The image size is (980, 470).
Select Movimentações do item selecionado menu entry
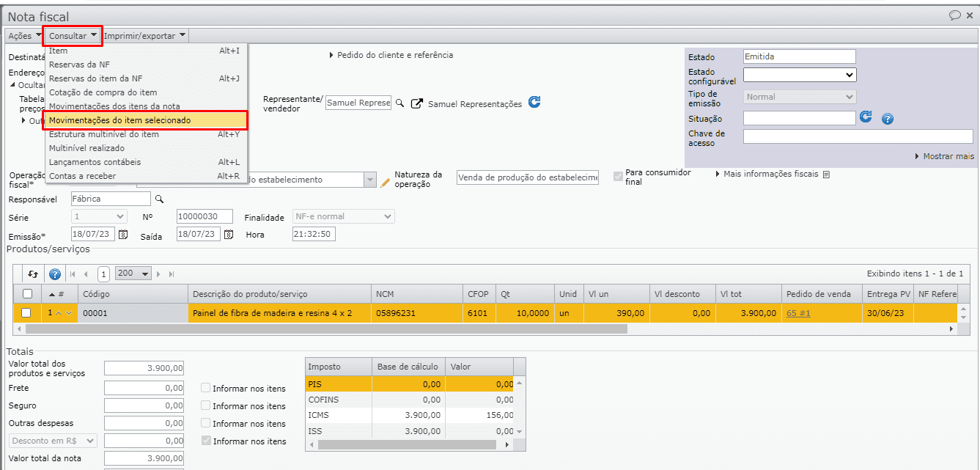tap(119, 120)
